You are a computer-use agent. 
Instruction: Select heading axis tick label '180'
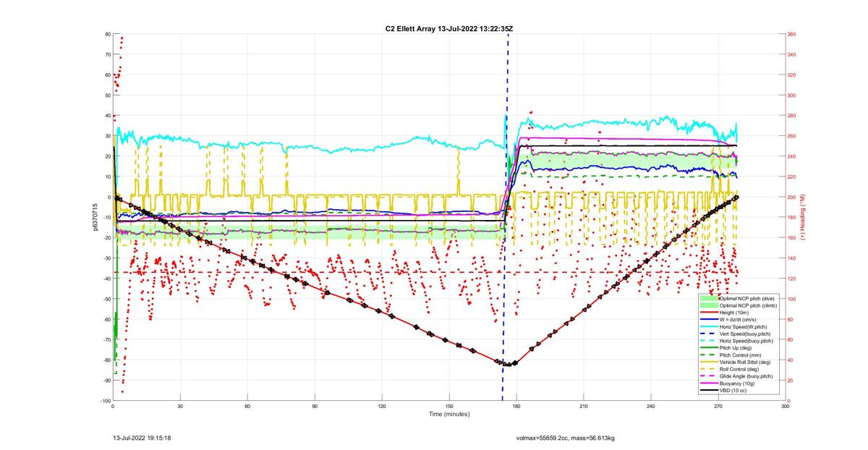tap(792, 218)
